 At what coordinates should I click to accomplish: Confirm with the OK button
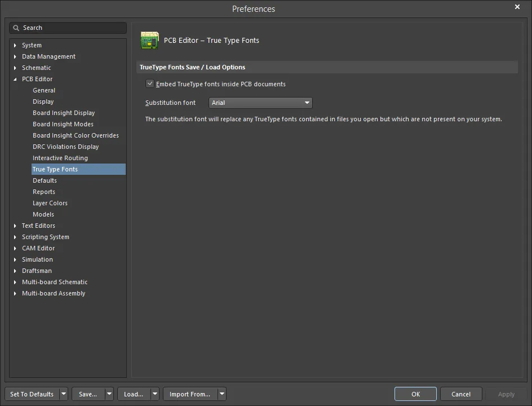pyautogui.click(x=416, y=394)
